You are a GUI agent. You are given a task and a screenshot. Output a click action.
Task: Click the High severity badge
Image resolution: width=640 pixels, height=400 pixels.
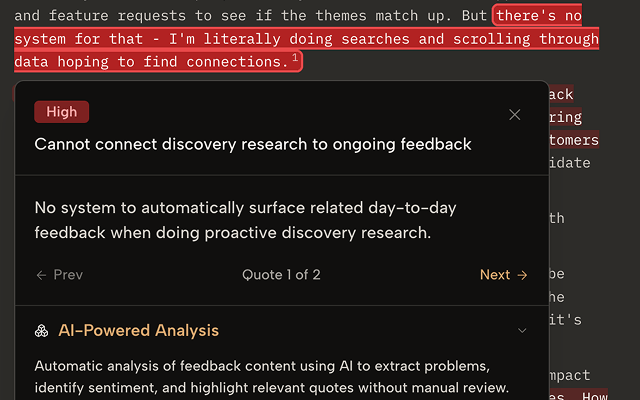[62, 112]
